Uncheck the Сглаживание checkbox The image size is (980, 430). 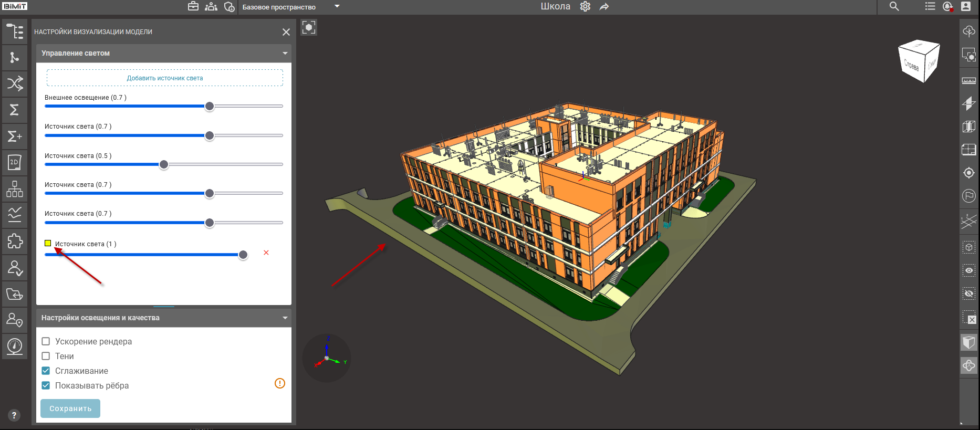[46, 371]
